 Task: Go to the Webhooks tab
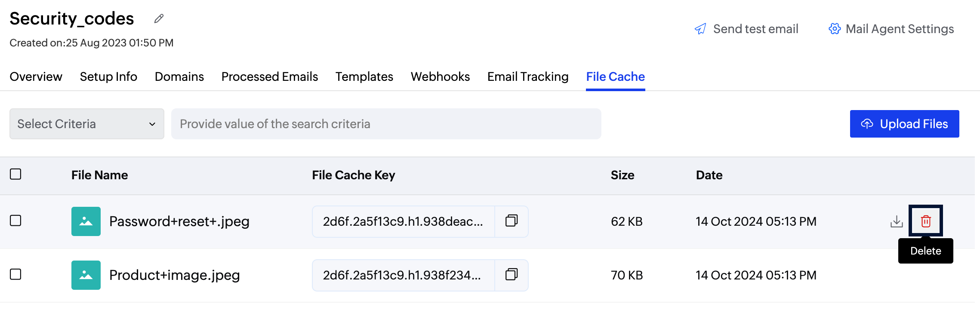pos(440,77)
